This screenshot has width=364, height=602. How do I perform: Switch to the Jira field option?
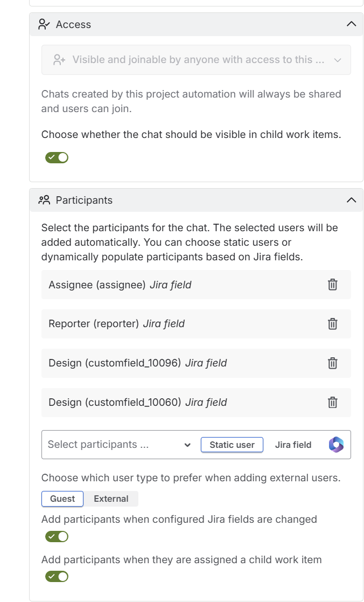tap(293, 445)
